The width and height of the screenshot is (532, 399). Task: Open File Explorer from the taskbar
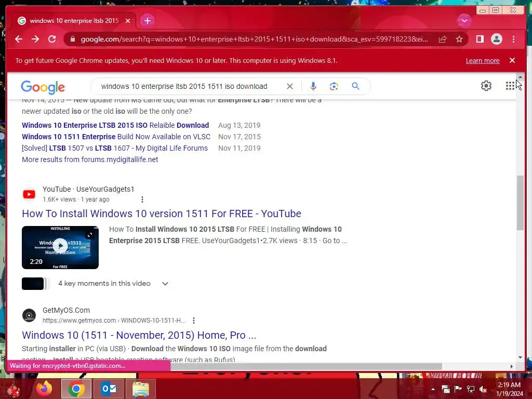141,389
